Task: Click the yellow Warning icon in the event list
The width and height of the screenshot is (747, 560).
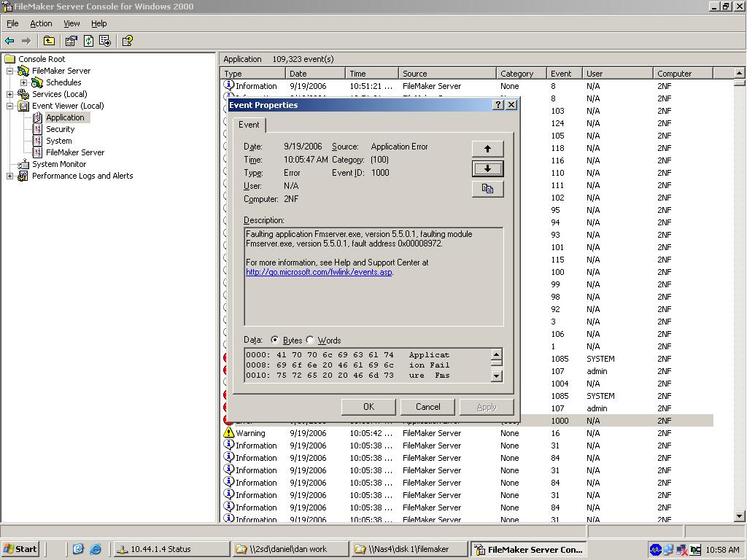Action: pyautogui.click(x=228, y=432)
